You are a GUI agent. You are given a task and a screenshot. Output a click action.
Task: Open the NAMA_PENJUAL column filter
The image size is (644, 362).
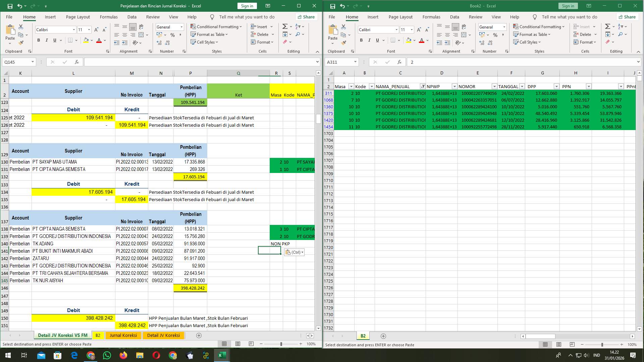pos(422,86)
